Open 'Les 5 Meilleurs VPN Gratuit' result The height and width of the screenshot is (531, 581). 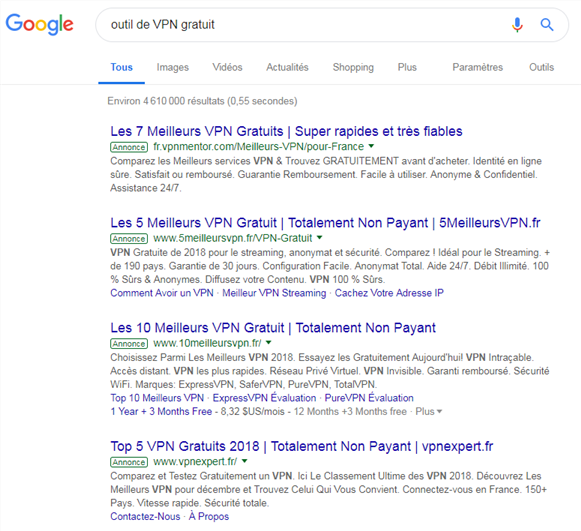(325, 223)
